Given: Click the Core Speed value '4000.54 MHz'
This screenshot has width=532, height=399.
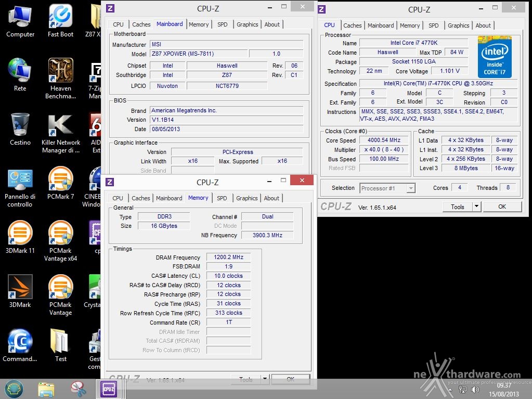Looking at the screenshot, I should coord(384,140).
